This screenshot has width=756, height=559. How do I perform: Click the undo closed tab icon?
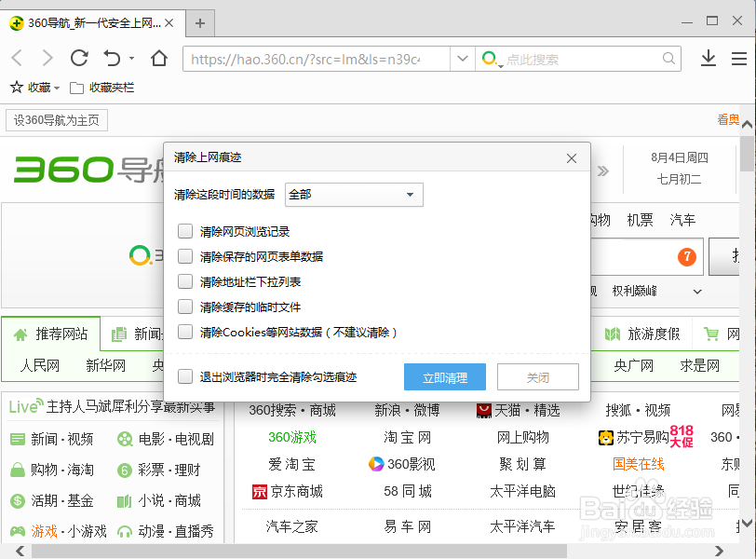click(112, 59)
